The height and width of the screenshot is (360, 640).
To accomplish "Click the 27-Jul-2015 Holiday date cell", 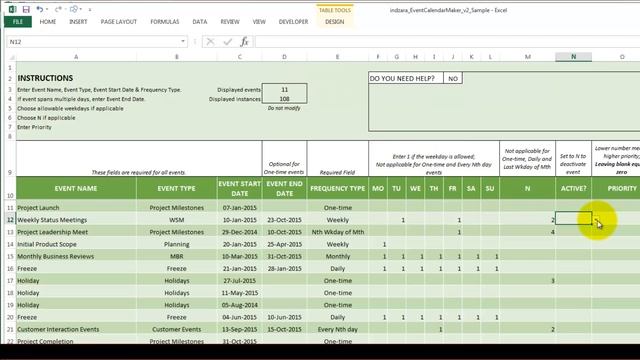I will [x=240, y=281].
